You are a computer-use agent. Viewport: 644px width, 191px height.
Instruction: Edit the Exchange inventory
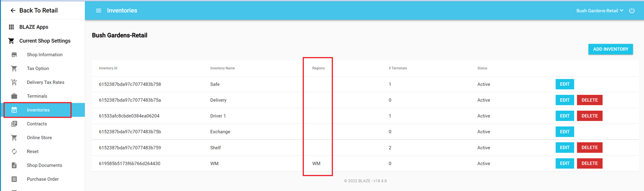pos(564,132)
